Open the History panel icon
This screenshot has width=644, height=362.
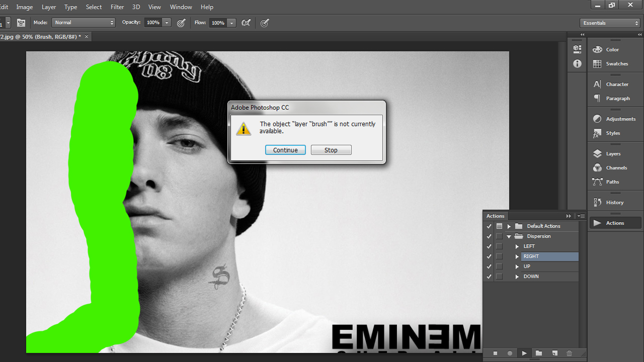point(597,202)
